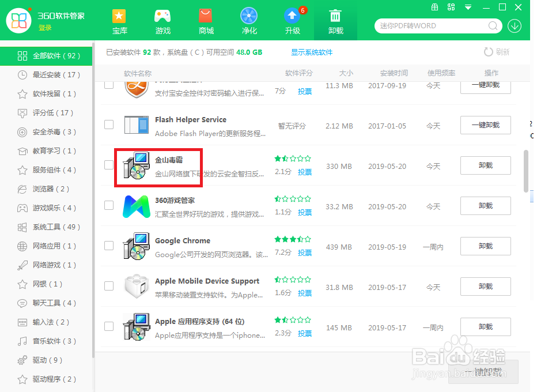
Task: Check the 金山毒霸 row checkbox
Action: click(109, 165)
